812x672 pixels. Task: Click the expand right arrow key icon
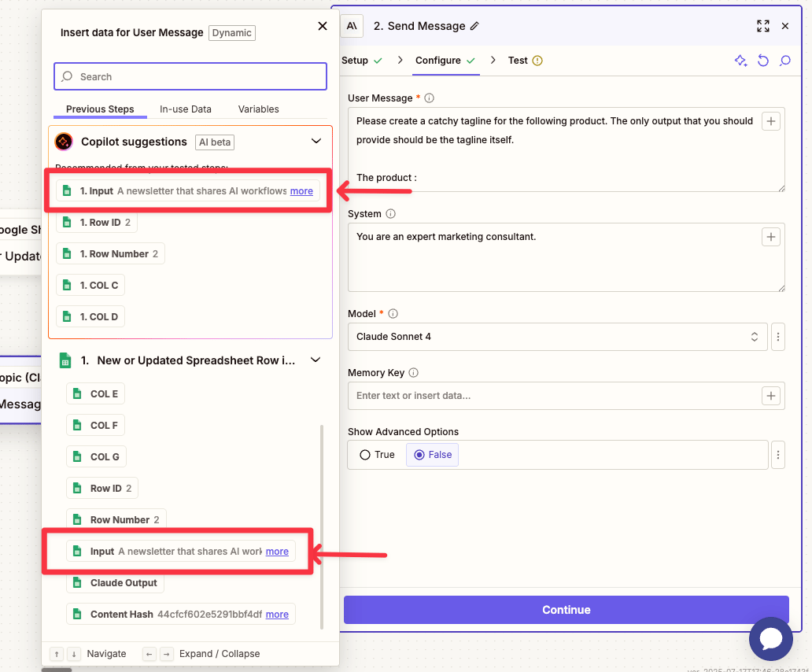click(166, 654)
